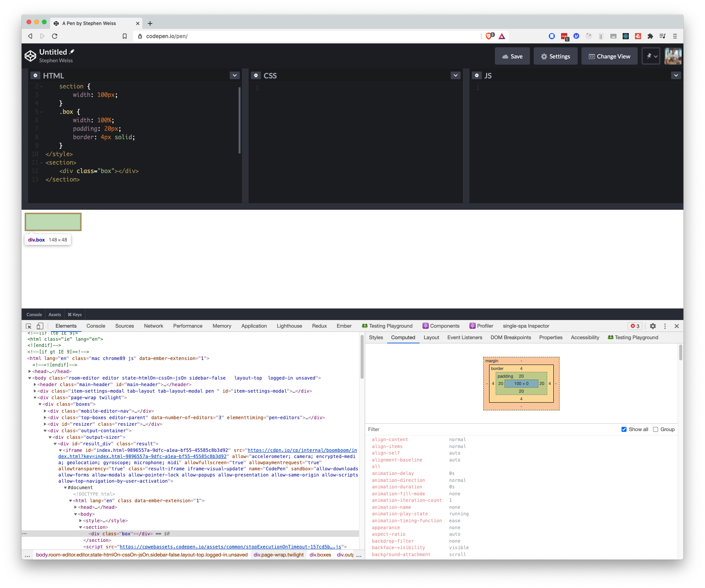Open the Extensions puzzle-piece menu
This screenshot has width=705, height=588.
pyautogui.click(x=650, y=36)
